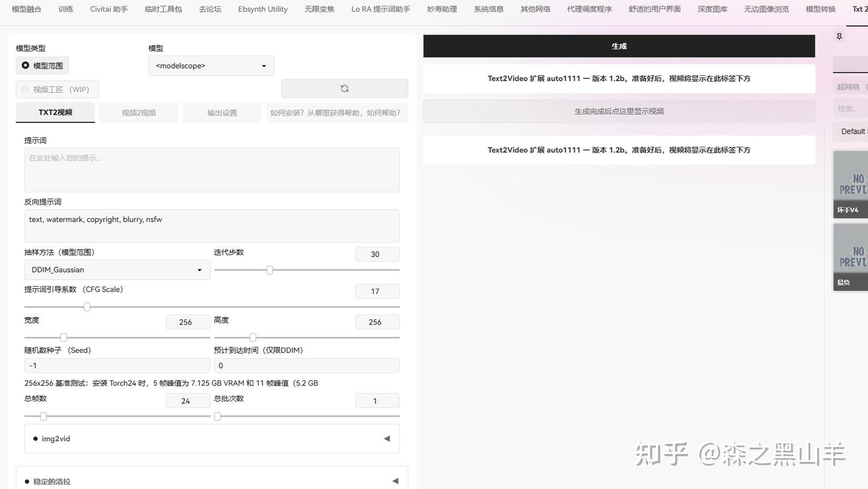
Task: Adjust the CFG Scale slider
Action: [x=86, y=307]
